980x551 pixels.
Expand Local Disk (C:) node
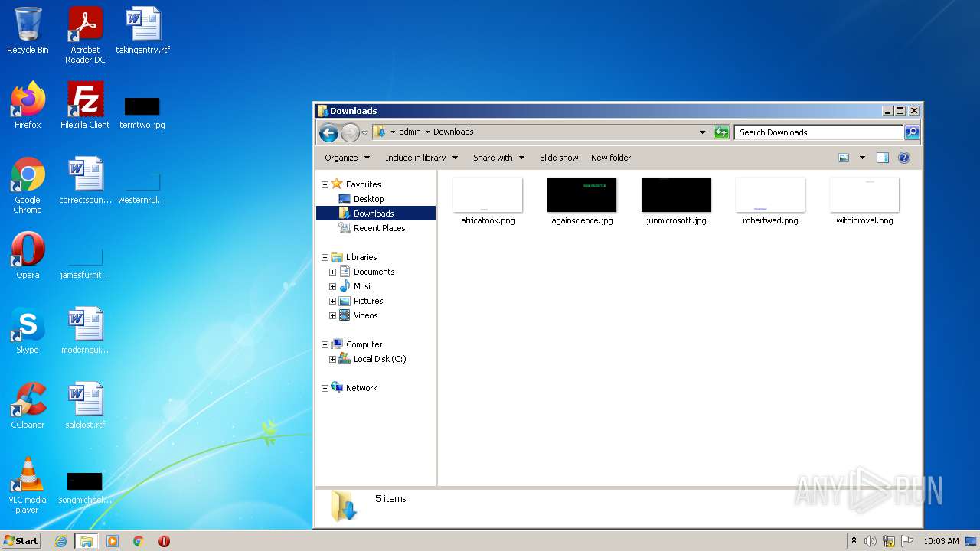332,359
